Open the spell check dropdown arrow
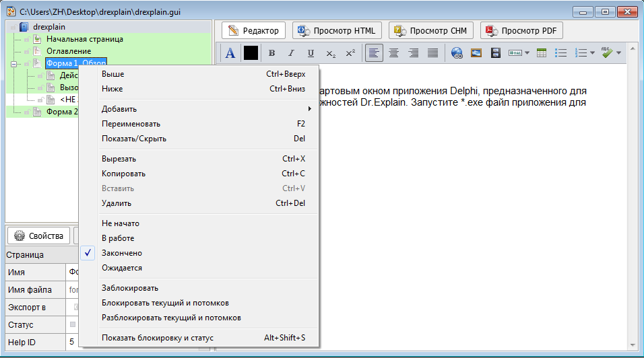The image size is (644, 358). [x=618, y=53]
